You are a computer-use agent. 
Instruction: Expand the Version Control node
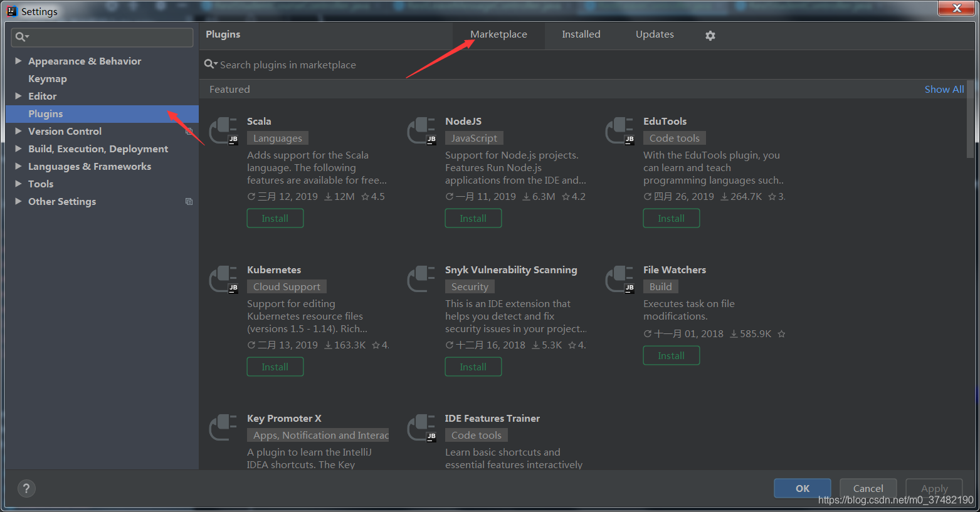click(18, 131)
